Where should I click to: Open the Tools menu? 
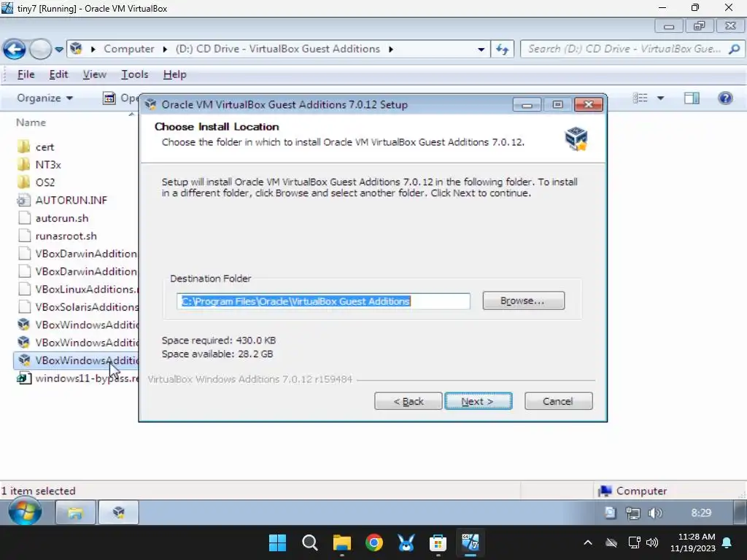[x=134, y=74]
